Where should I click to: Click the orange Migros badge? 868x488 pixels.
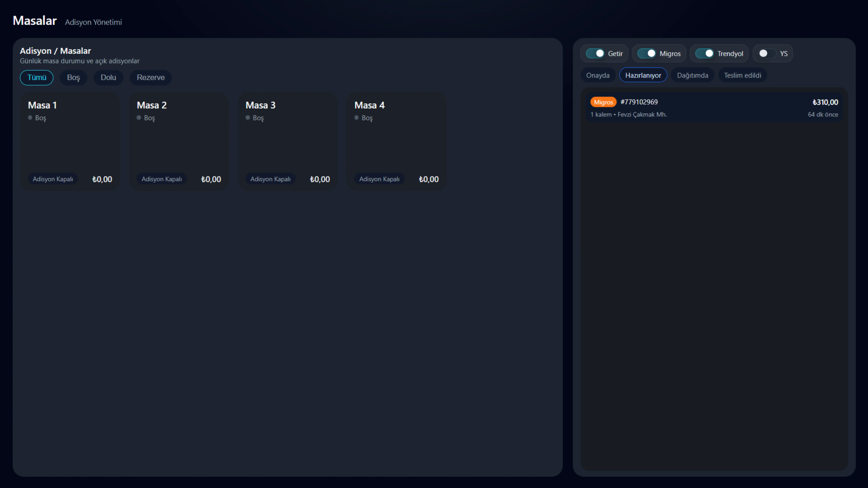(x=603, y=102)
